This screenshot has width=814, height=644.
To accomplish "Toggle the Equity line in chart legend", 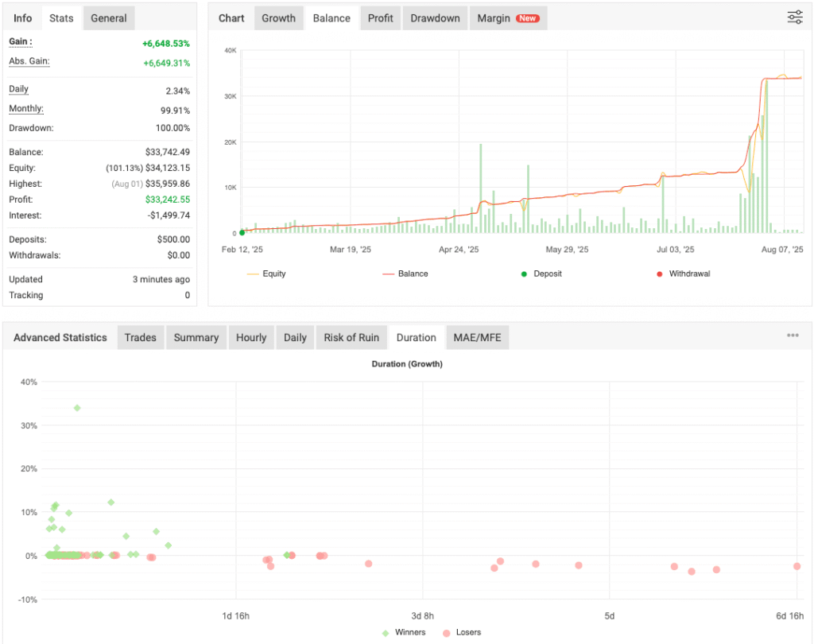I will coord(266,274).
